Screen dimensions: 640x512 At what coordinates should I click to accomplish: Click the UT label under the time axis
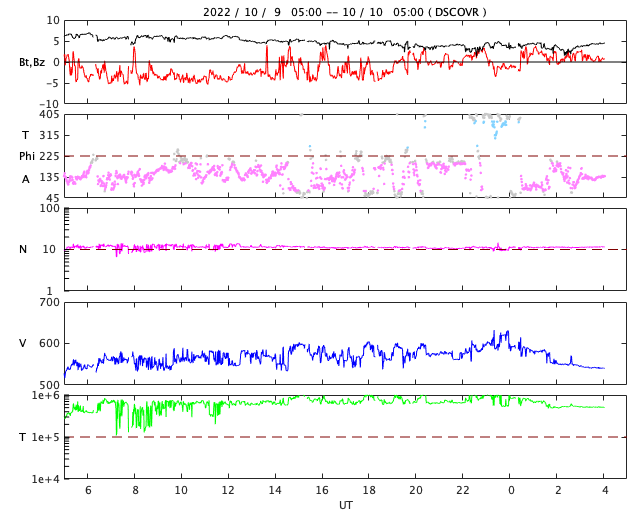345,505
